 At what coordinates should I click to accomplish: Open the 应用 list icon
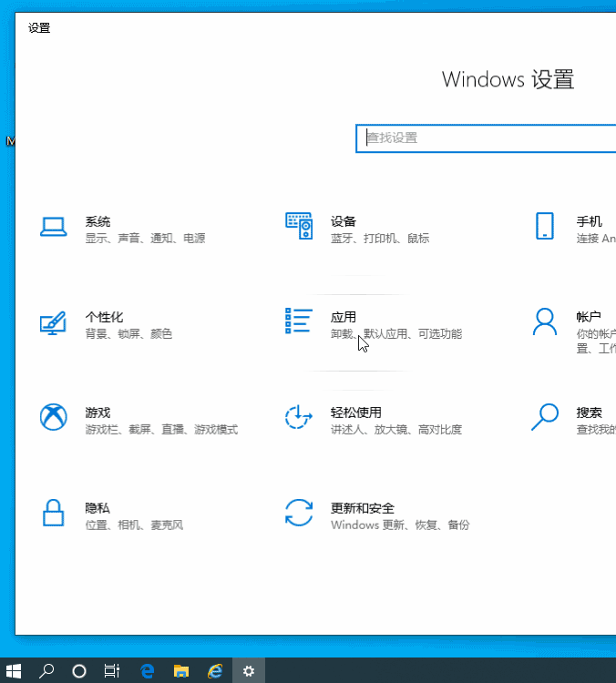click(299, 321)
